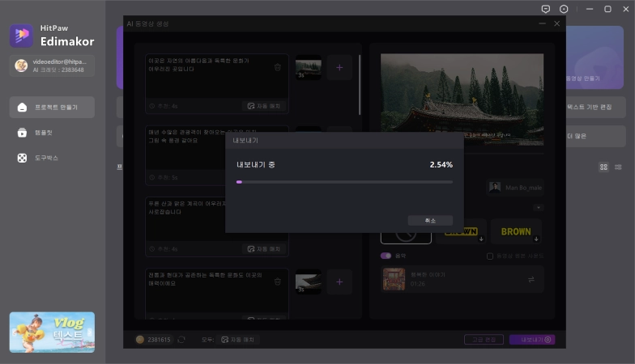Click the HitPaw Edimakor logo icon
This screenshot has width=635, height=364.
[21, 36]
